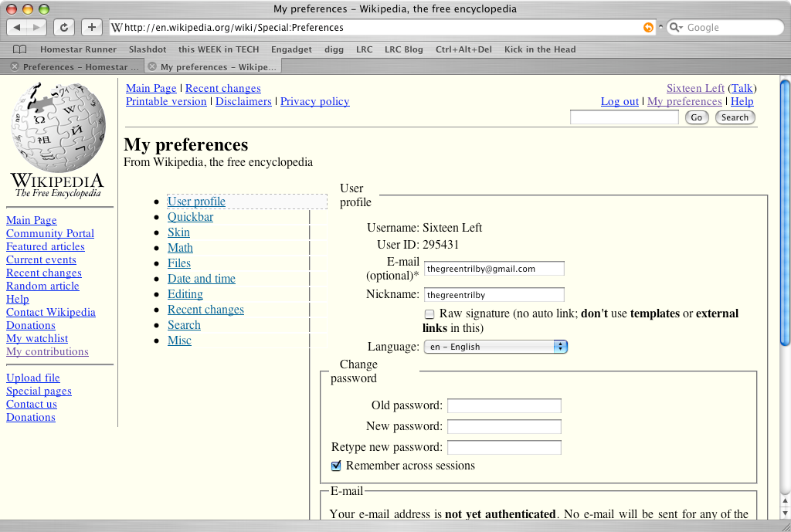Click the E-mail address input field
Image resolution: width=791 pixels, height=532 pixels.
[494, 269]
